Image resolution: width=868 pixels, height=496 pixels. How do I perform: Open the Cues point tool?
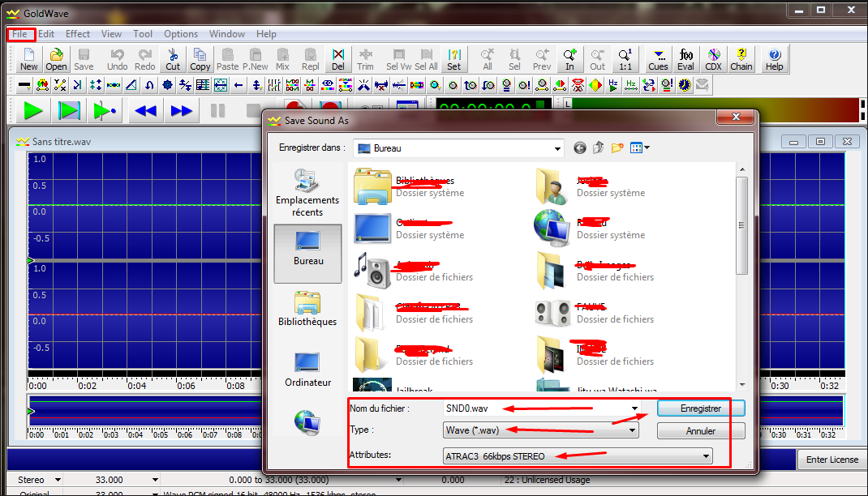(x=658, y=59)
